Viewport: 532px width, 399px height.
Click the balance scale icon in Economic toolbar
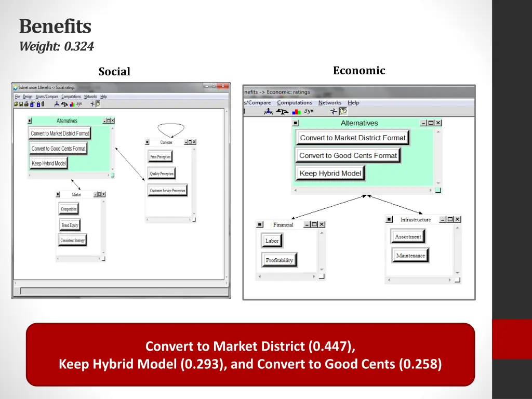(x=282, y=111)
